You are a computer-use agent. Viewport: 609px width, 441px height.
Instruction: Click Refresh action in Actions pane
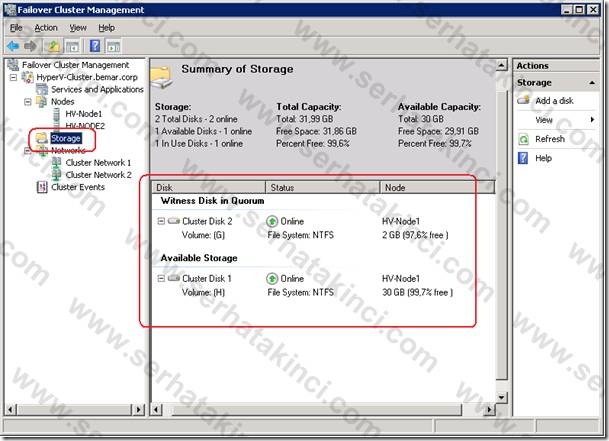click(550, 139)
